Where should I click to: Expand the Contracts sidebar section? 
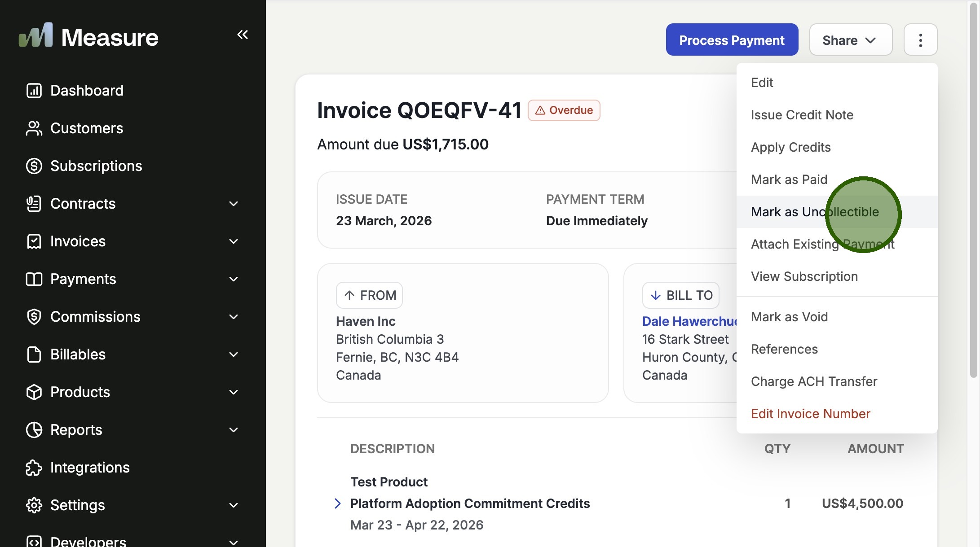click(x=233, y=204)
